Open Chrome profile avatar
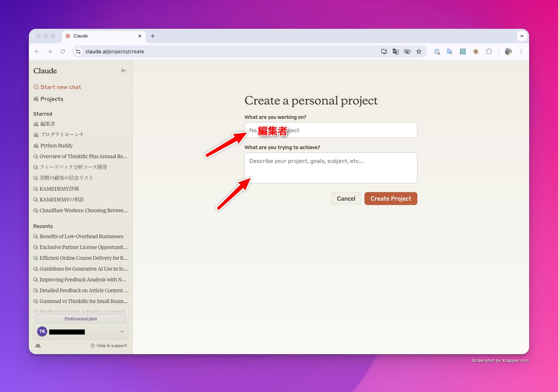The image size is (558, 392). point(508,52)
